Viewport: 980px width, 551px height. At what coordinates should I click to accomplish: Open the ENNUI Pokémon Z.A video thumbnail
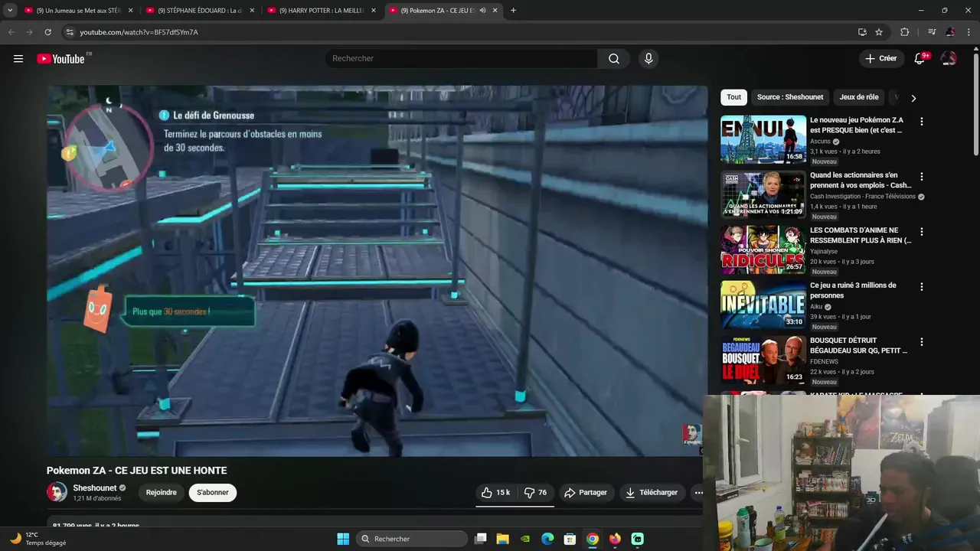tap(763, 140)
